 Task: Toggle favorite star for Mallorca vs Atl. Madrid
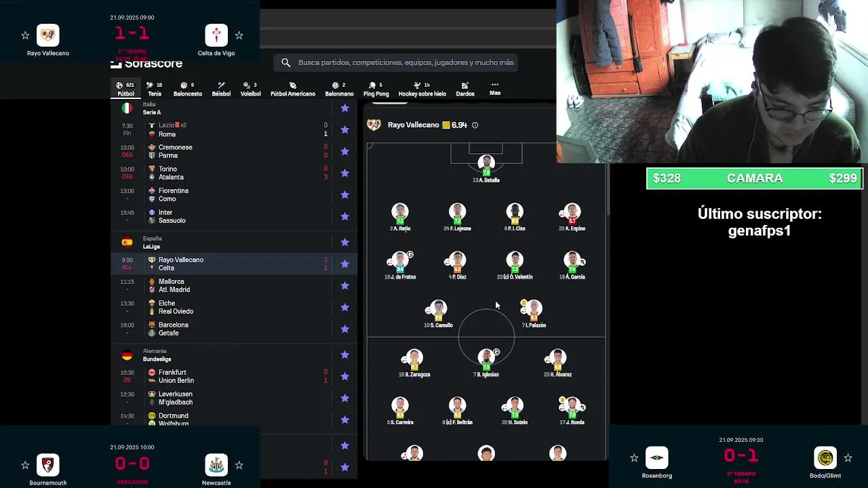345,285
